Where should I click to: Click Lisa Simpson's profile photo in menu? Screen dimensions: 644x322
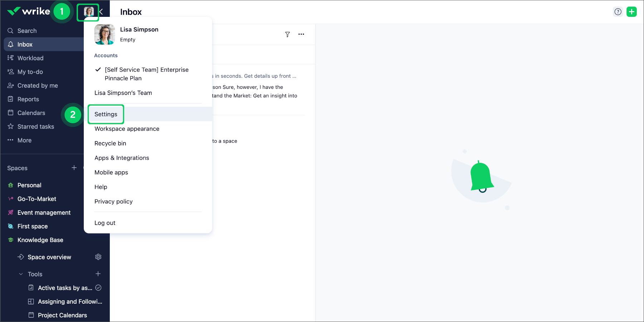coord(104,34)
